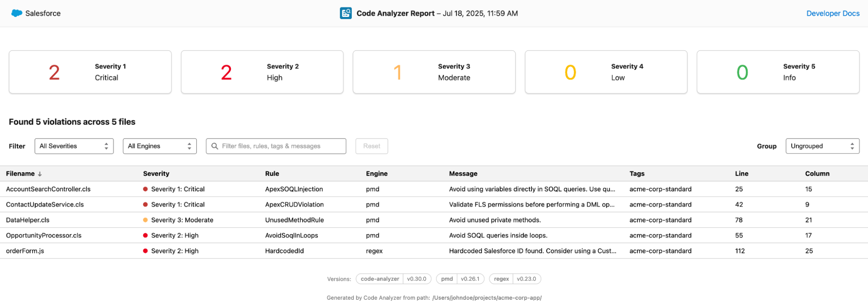Image resolution: width=868 pixels, height=308 pixels.
Task: Click the regex v0.23.0 version badge
Action: coord(515,279)
